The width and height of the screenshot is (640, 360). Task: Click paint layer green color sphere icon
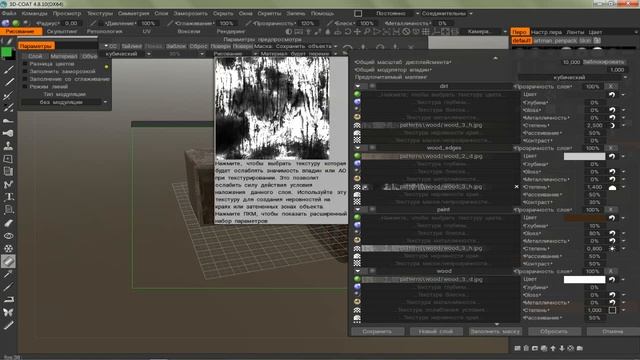357,218
